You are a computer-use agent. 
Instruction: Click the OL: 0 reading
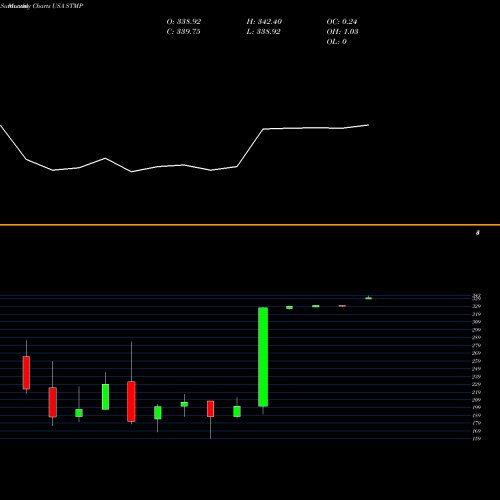click(336, 42)
